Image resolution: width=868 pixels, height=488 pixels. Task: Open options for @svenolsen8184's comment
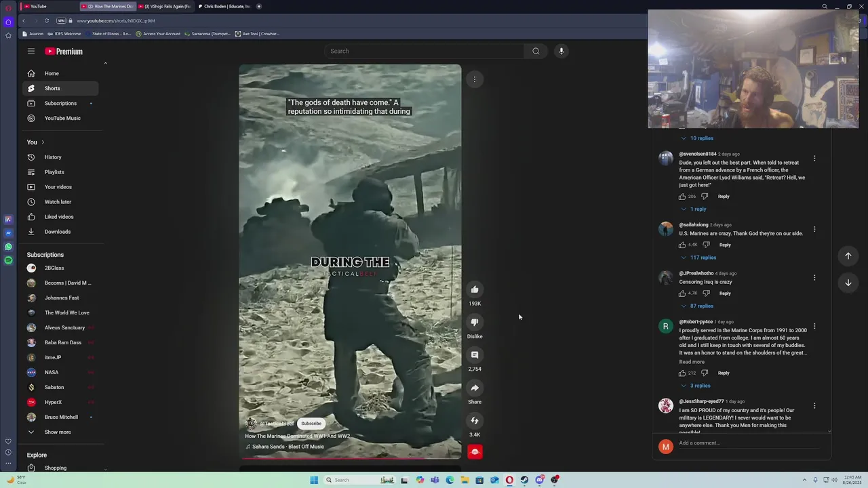tap(814, 158)
